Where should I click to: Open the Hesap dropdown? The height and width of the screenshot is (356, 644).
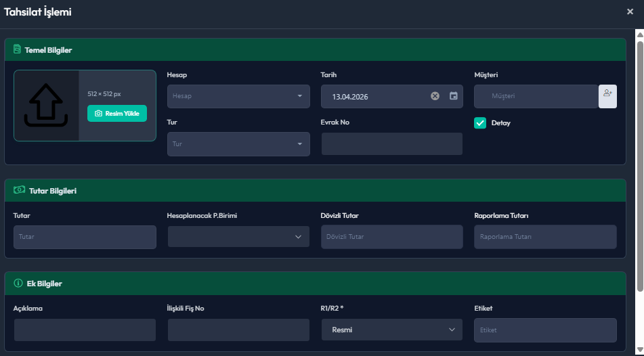point(238,96)
